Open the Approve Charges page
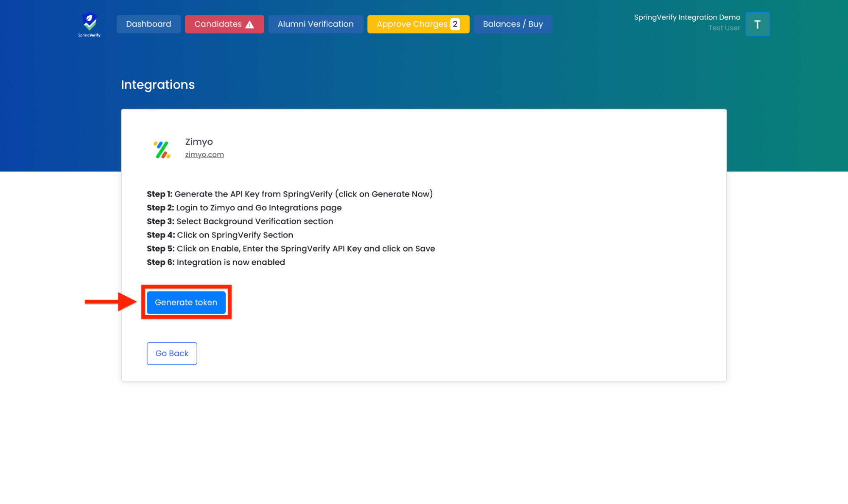The height and width of the screenshot is (504, 848). 411,24
